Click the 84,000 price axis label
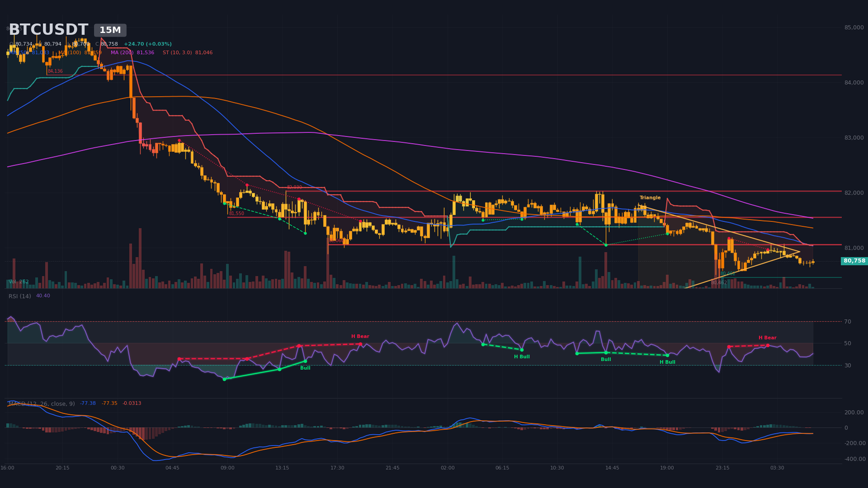Screen dimensions: 868x488 [x=854, y=82]
